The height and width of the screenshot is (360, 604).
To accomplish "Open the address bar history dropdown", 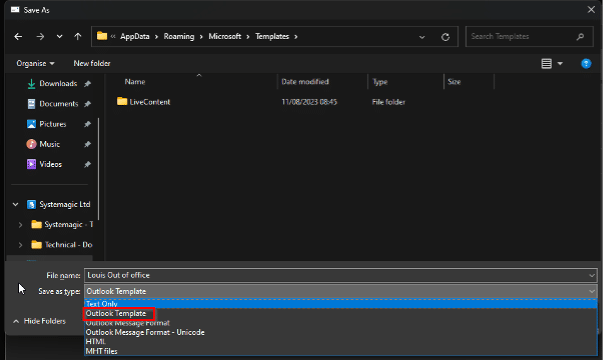I will (422, 37).
